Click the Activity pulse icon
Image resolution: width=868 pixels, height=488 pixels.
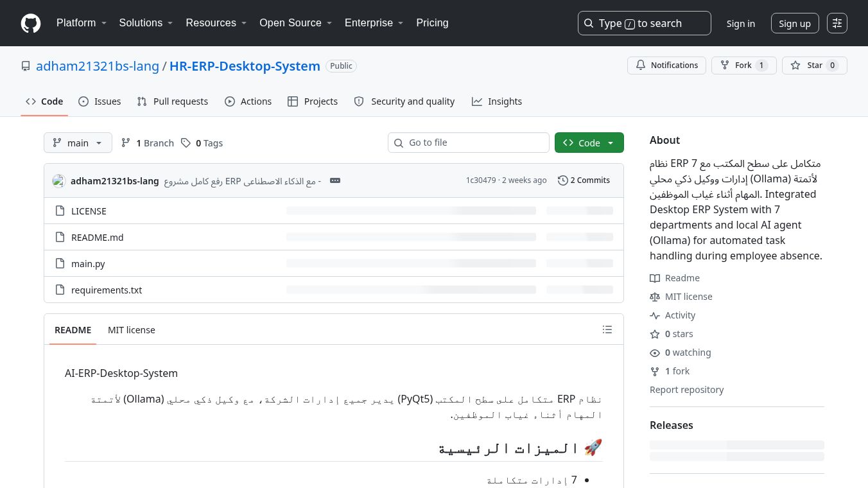pos(655,315)
